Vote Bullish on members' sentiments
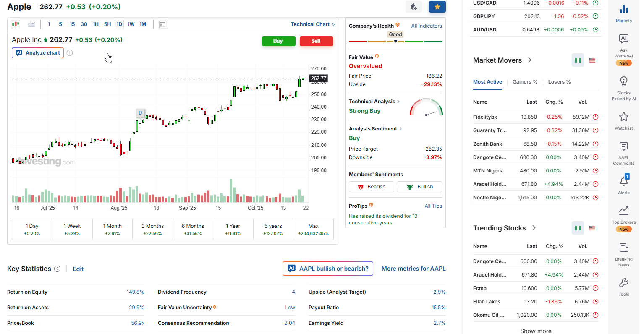This screenshot has height=334, width=644. click(419, 186)
